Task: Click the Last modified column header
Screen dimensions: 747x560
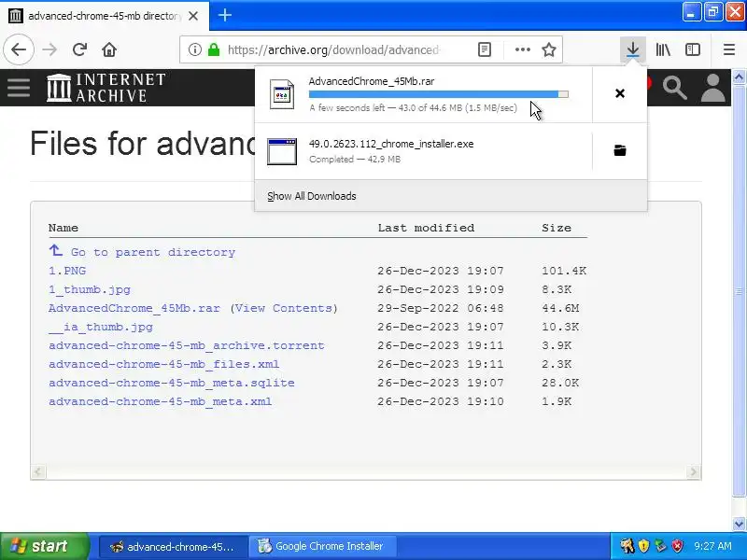Action: click(426, 228)
